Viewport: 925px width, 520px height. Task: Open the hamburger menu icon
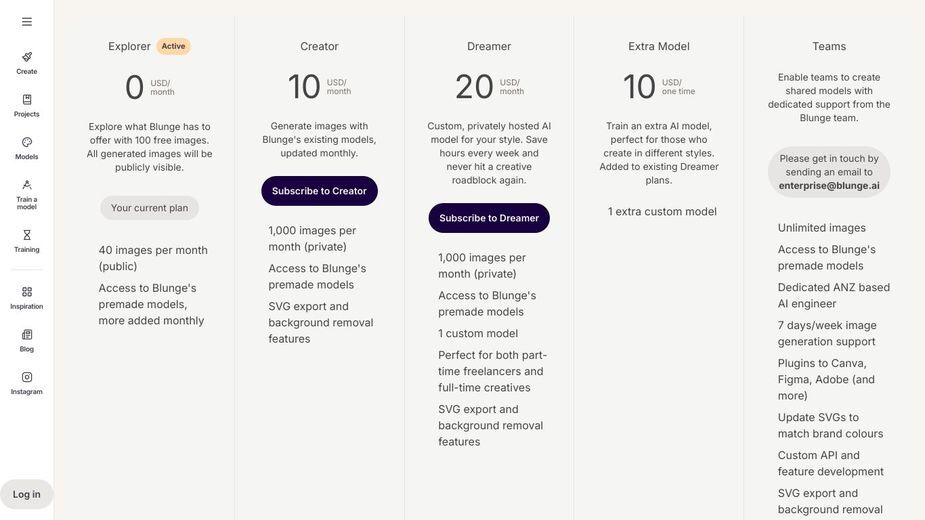click(27, 22)
